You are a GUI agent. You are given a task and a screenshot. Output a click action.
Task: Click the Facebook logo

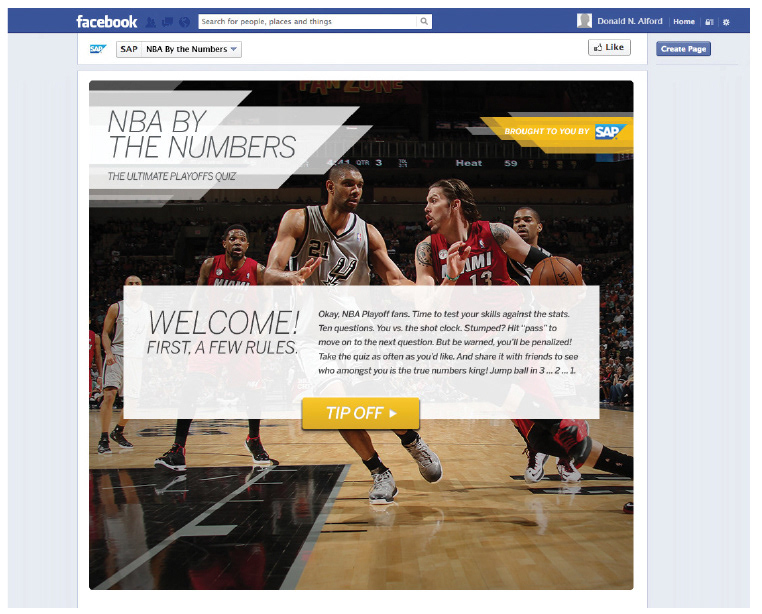pos(106,21)
